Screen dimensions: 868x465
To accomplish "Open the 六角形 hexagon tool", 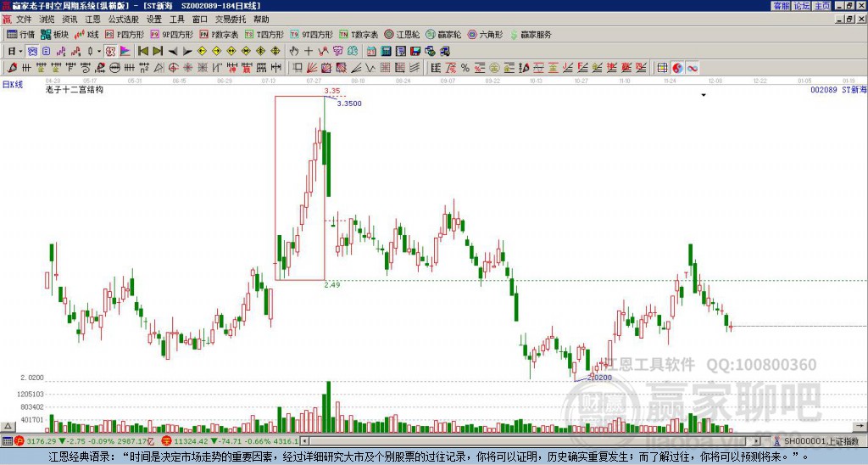I will pos(485,34).
